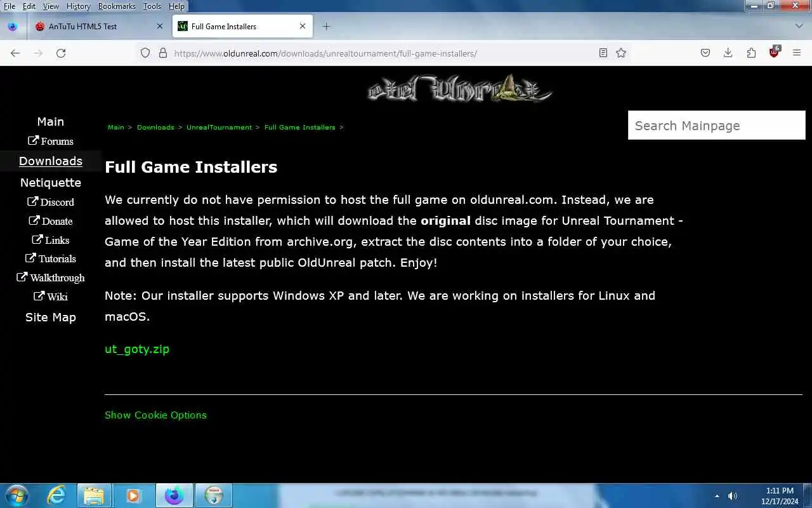
Task: Open the tracking protection shield icon
Action: coord(145,53)
